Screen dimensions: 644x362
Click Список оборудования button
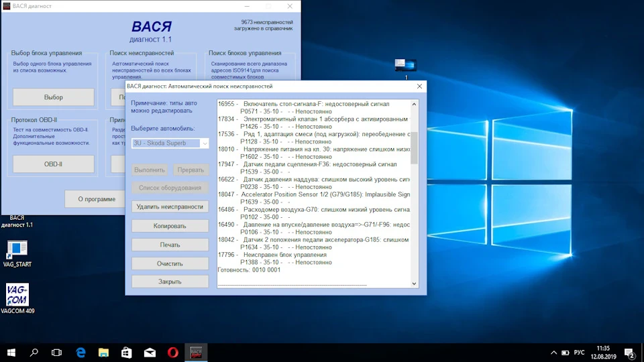(170, 188)
